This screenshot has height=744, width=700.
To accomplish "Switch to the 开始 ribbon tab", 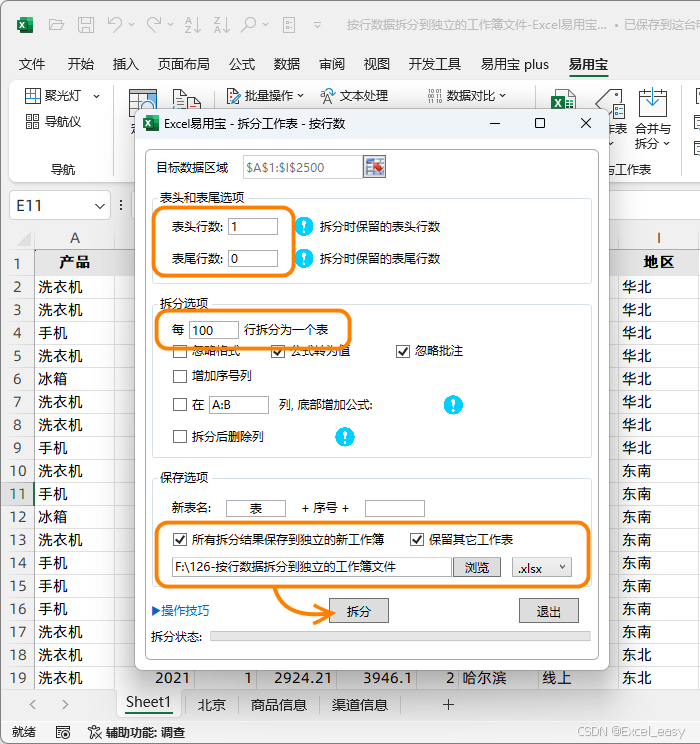I will click(x=80, y=64).
